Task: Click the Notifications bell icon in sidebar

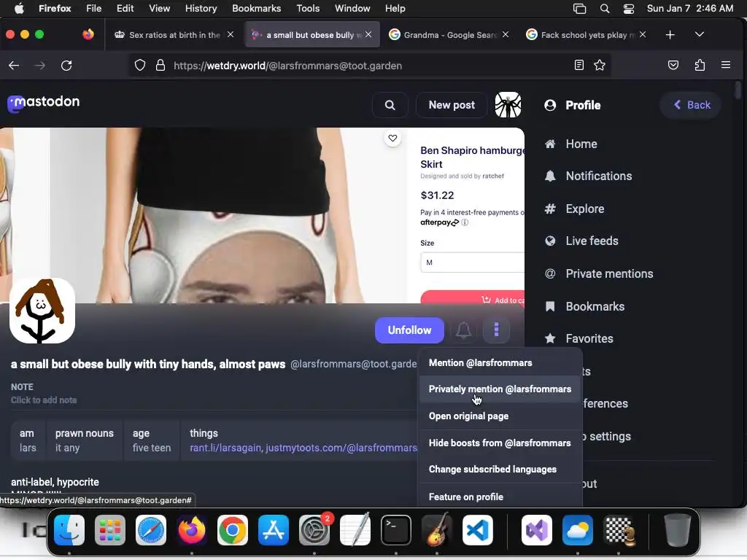Action: tap(550, 176)
